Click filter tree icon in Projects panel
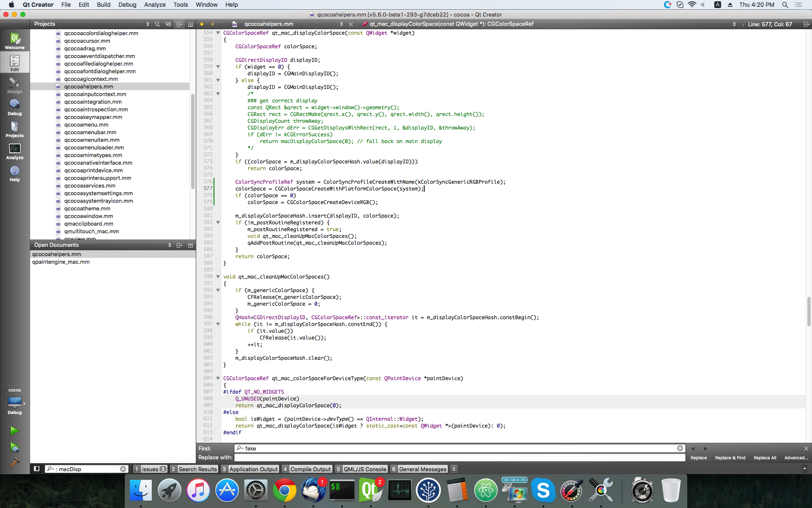812x508 pixels. click(157, 24)
